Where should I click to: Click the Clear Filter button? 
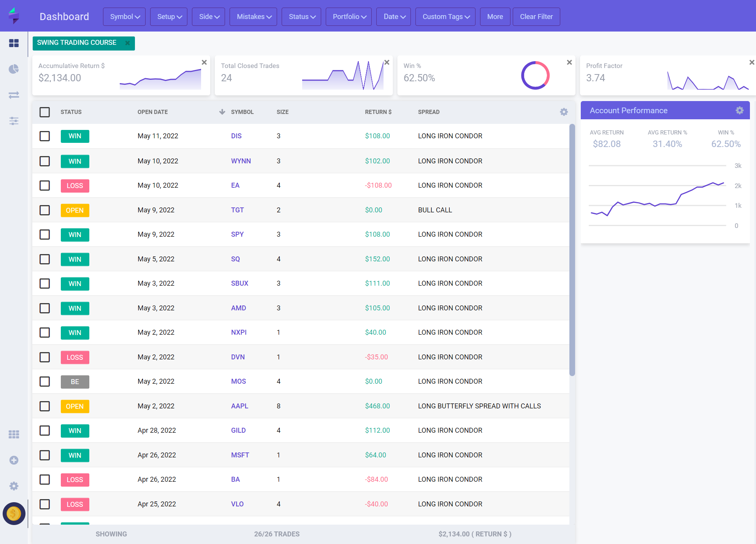(536, 17)
